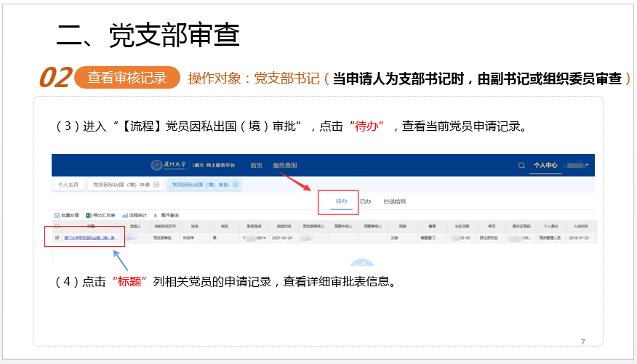Open the search magnifier icon
This screenshot has height=364, width=637.
coord(521,166)
